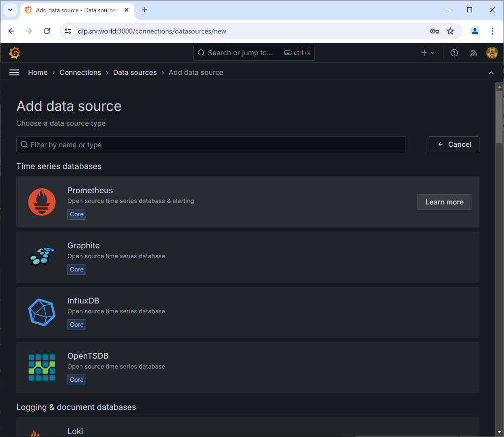
Task: Click the Logging & document databases heading
Action: pyautogui.click(x=76, y=407)
